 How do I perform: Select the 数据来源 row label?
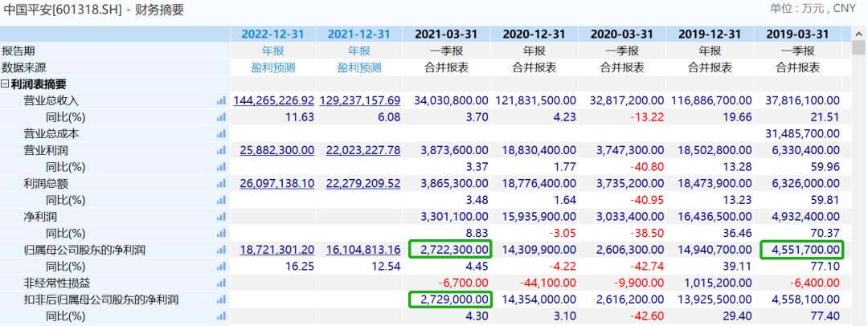click(24, 68)
